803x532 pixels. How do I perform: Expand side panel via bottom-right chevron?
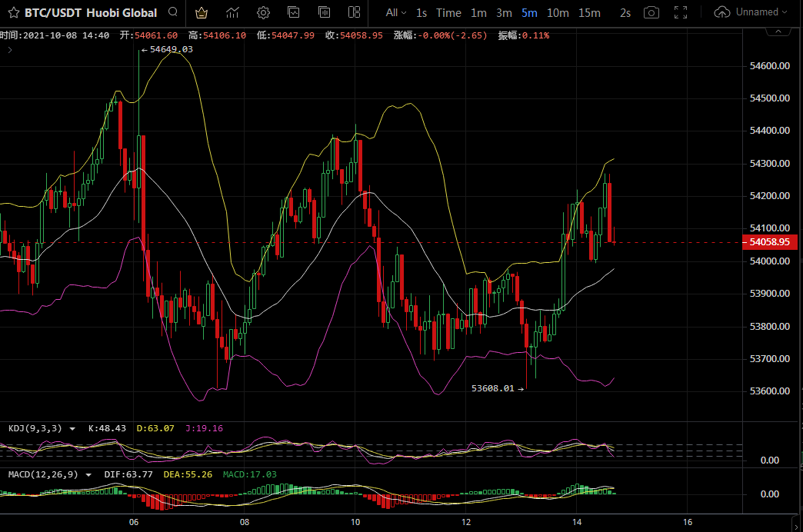(796, 526)
